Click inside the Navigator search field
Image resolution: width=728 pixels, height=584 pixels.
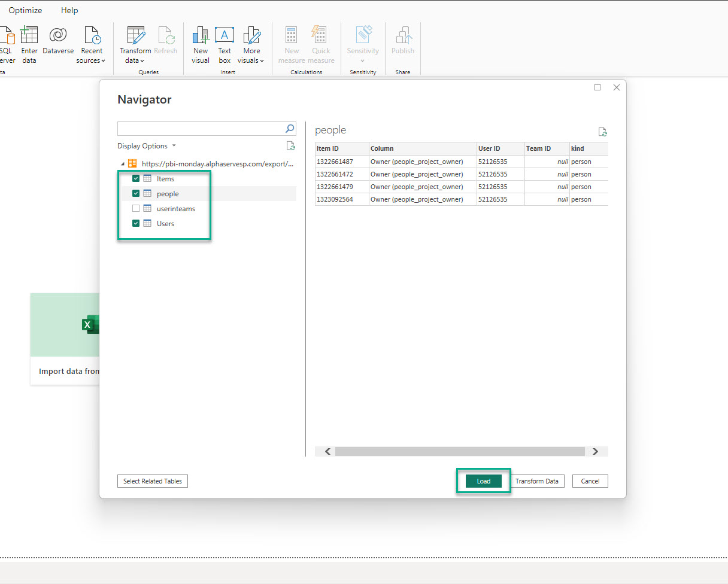coord(201,129)
